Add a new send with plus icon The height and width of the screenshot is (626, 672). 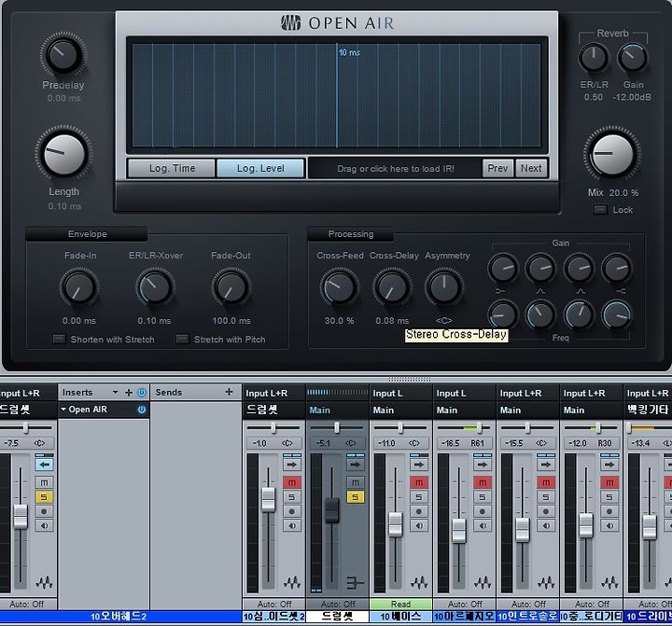click(x=229, y=392)
